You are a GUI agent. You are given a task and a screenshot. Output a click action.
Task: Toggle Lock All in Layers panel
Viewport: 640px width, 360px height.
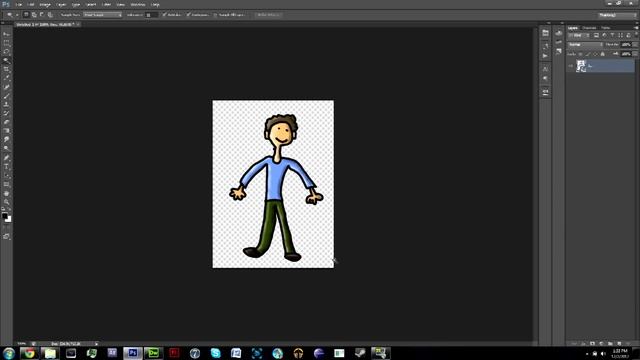[602, 54]
